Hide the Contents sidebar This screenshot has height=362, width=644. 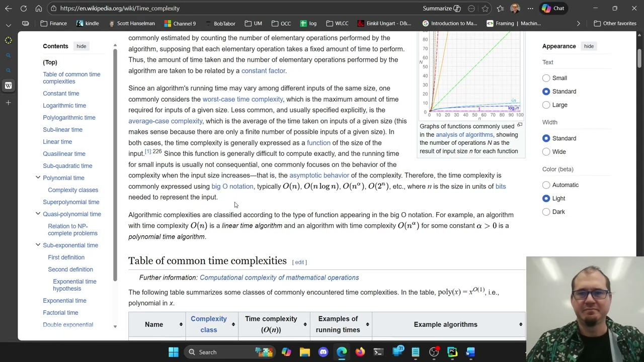pos(81,46)
